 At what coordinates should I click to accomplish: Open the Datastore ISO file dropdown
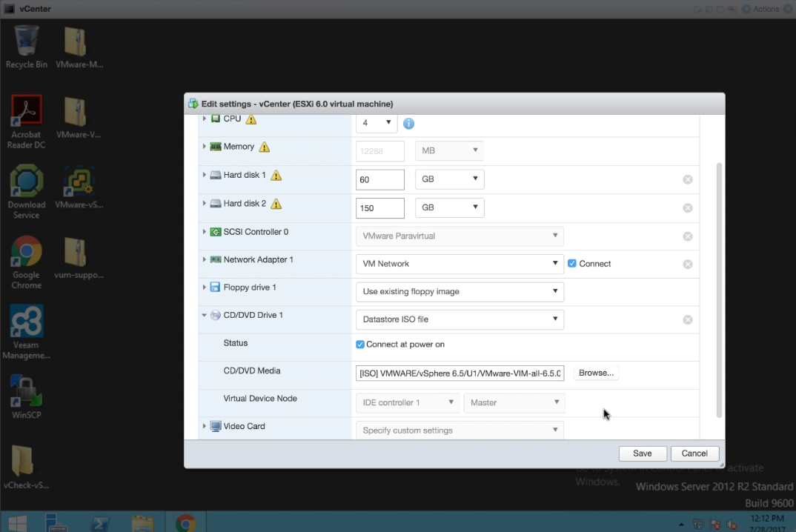pos(460,319)
